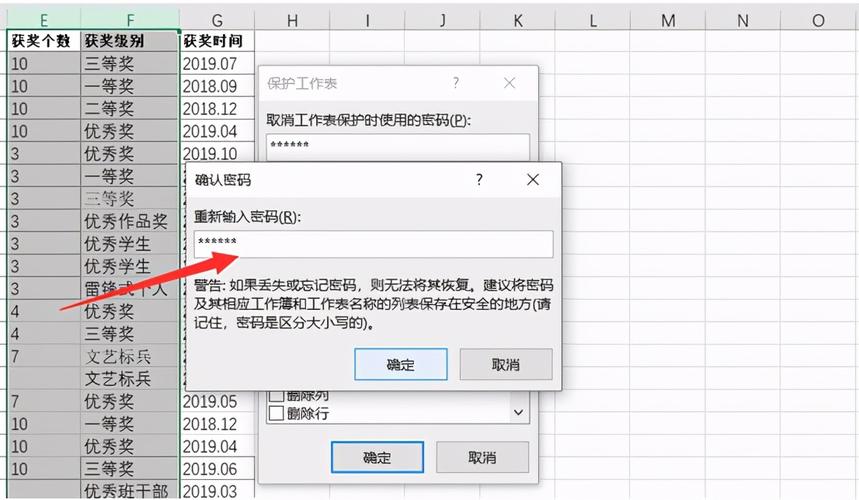The height and width of the screenshot is (500, 859).
Task: Open help in the 确认密码 dialog
Action: 479,180
